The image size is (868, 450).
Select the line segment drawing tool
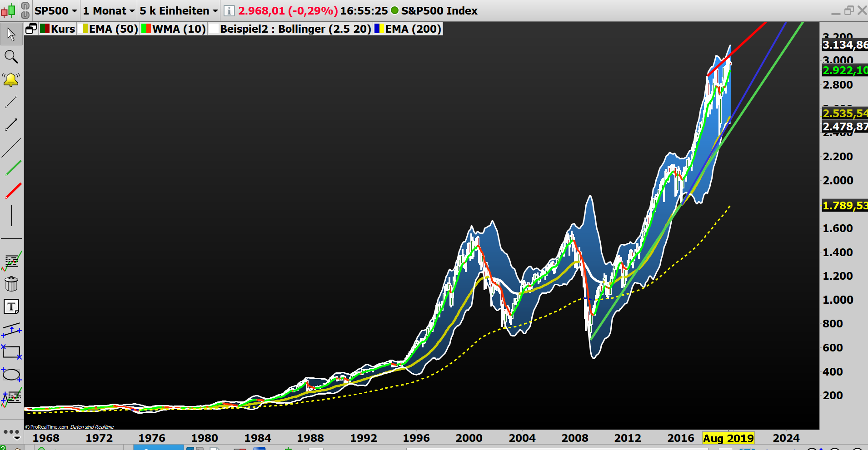tap(11, 102)
